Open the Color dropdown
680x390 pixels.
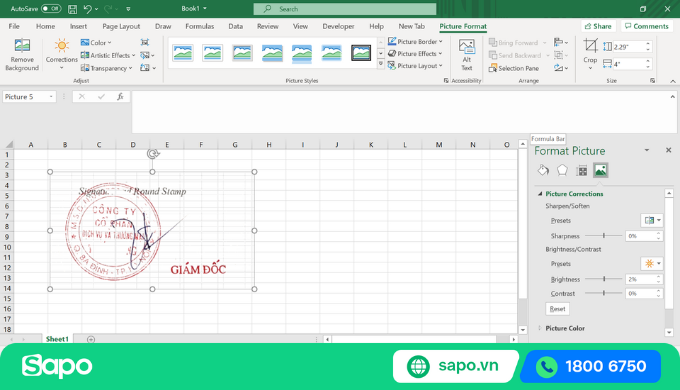(96, 43)
